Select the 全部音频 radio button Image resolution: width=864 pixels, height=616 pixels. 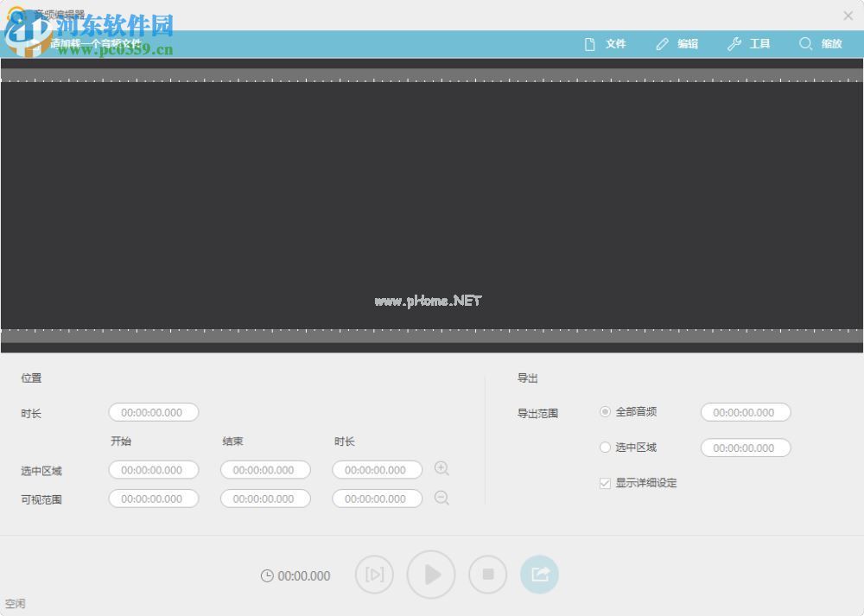(x=605, y=412)
